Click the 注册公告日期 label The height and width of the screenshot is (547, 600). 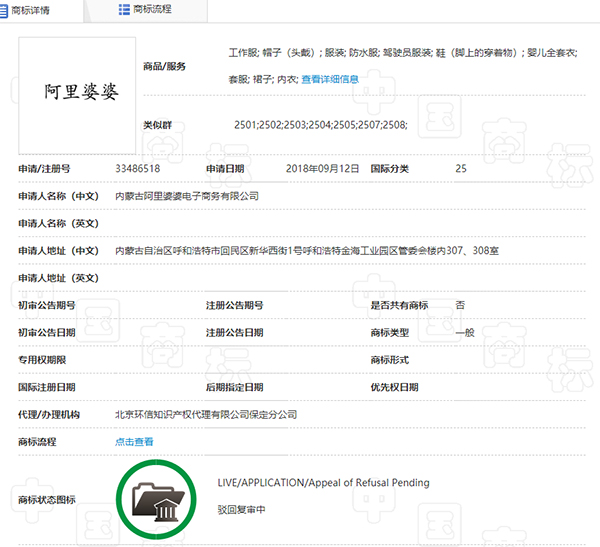[x=235, y=333]
